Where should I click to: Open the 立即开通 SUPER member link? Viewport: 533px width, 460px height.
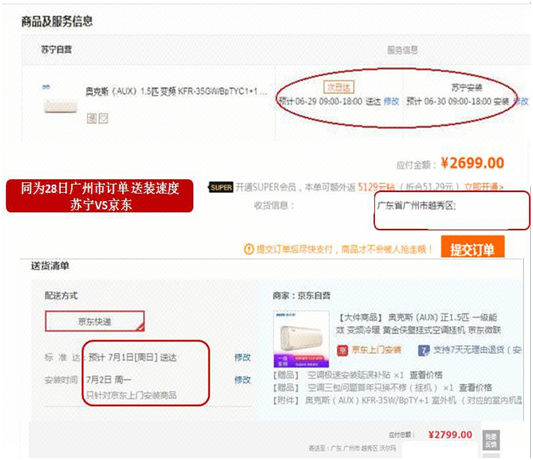483,187
